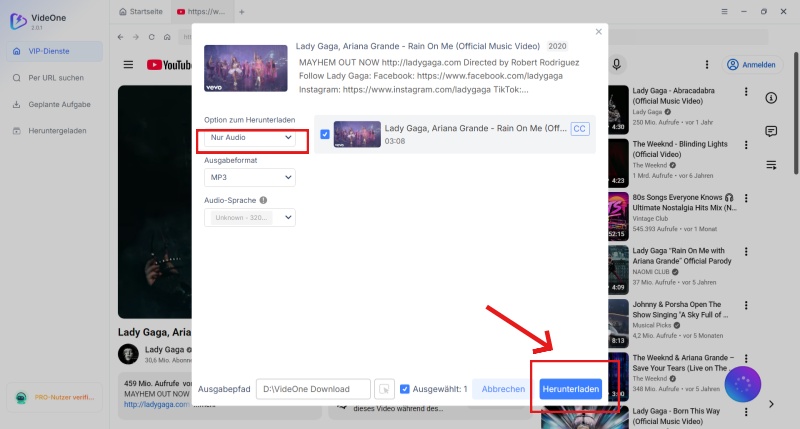This screenshot has width=800, height=429.
Task: Switch to the Startseite tab
Action: (141, 11)
